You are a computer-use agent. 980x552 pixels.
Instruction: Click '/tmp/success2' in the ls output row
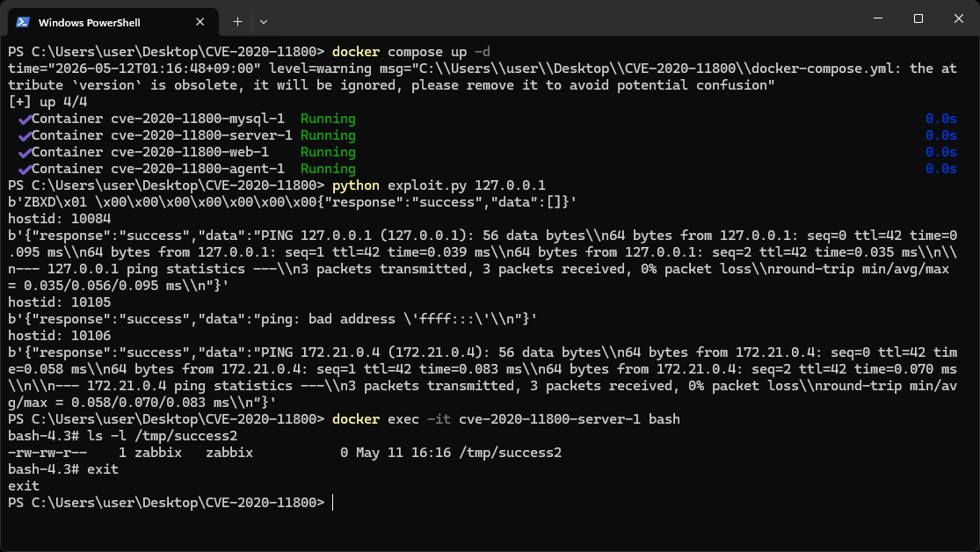point(510,453)
